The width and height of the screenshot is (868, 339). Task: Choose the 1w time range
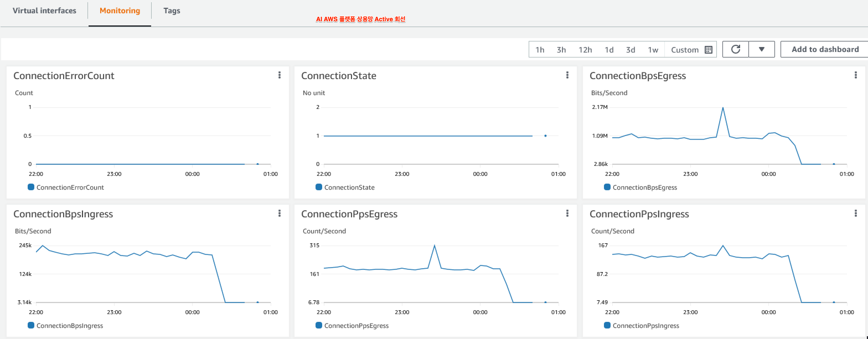click(653, 50)
